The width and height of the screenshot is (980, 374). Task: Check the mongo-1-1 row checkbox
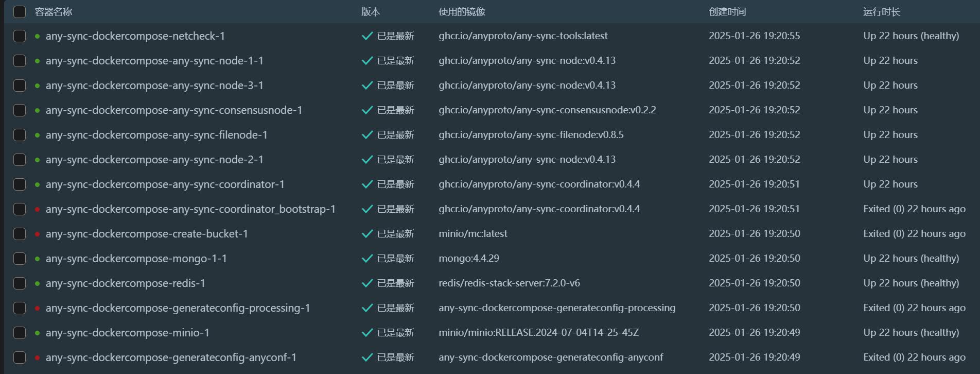click(20, 259)
